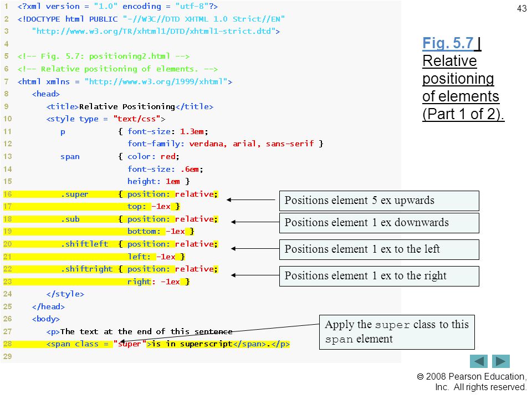Click 'font-size: 1.3em' on line 11
Viewport: 532px width, 399px height.
[166, 131]
